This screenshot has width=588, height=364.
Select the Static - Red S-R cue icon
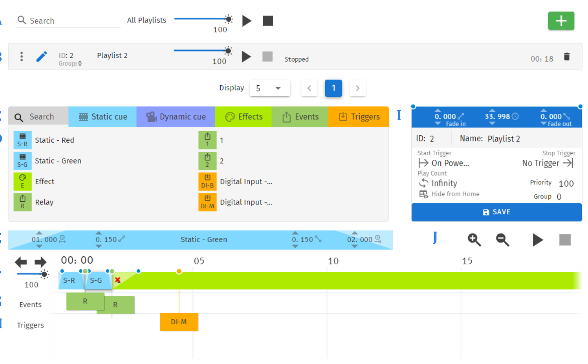coord(23,140)
